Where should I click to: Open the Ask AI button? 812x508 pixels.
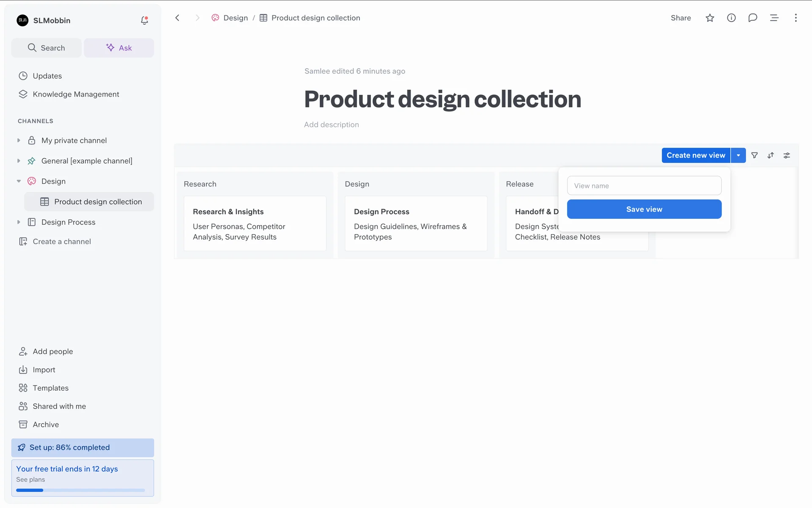119,48
